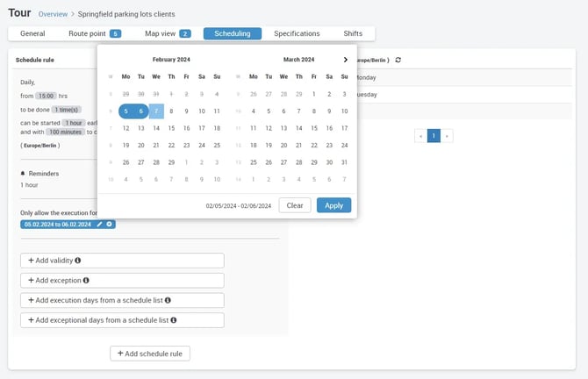Click info icon beside Add validity
588x379 pixels.
coord(77,261)
